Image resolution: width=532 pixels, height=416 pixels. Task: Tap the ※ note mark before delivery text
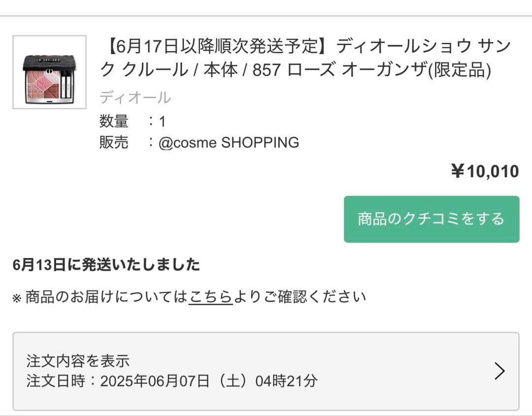[17, 298]
